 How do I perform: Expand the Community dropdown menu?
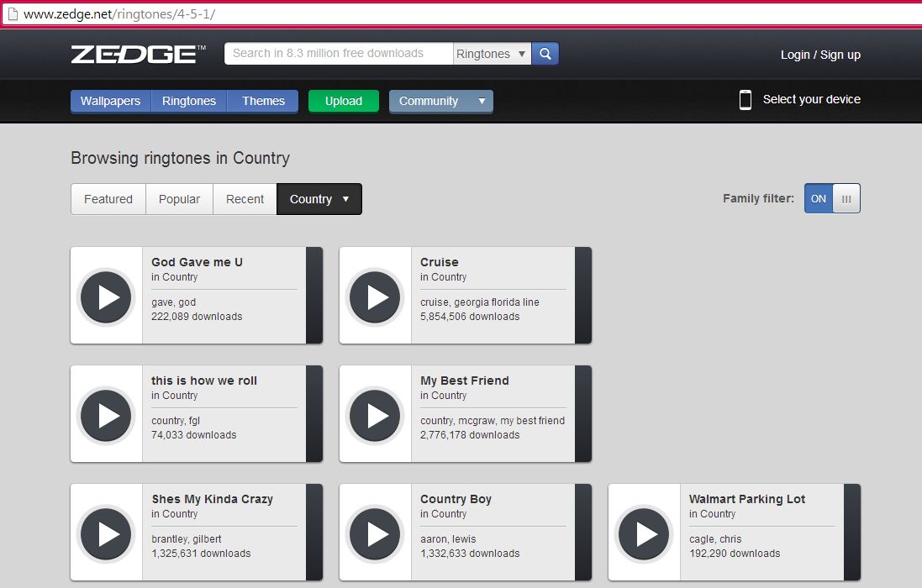pyautogui.click(x=440, y=101)
